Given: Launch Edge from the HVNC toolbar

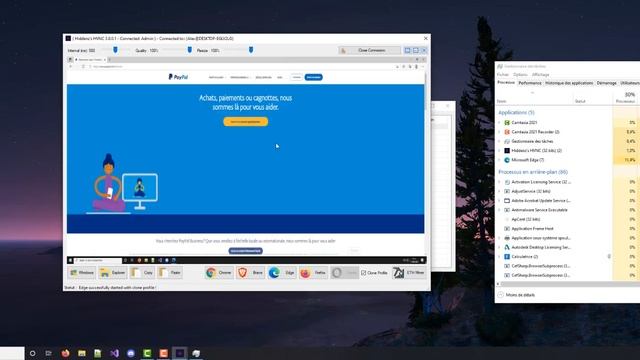Looking at the screenshot, I should click(x=282, y=273).
